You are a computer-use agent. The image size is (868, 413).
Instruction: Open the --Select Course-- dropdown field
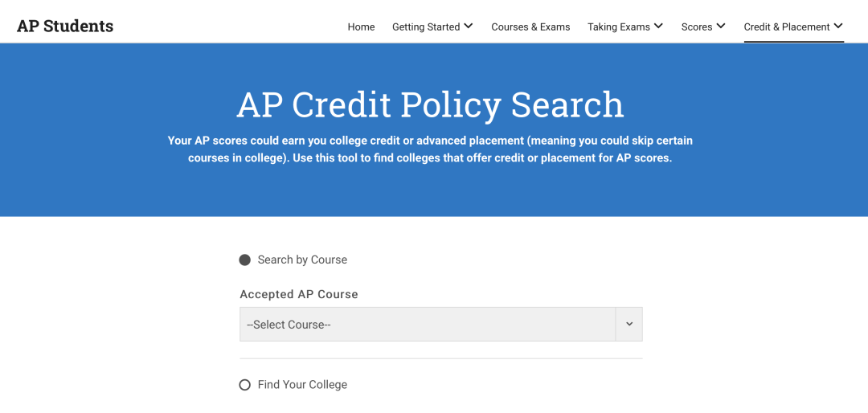point(440,325)
